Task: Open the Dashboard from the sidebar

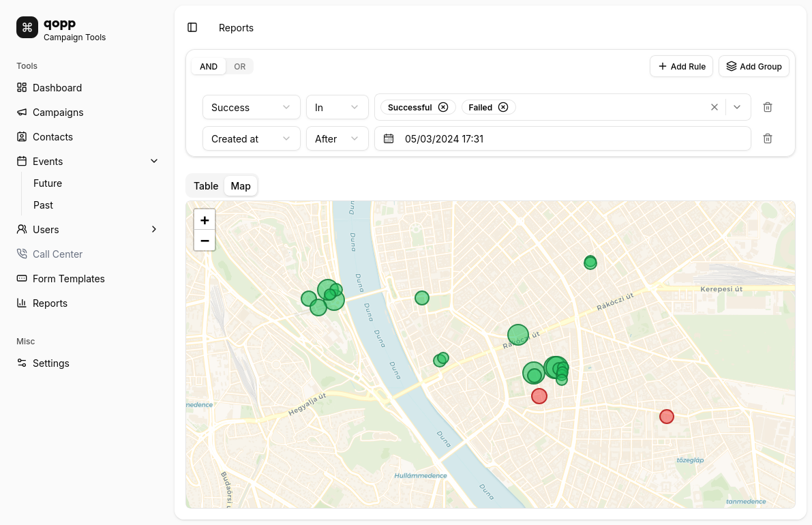Action: click(x=57, y=87)
